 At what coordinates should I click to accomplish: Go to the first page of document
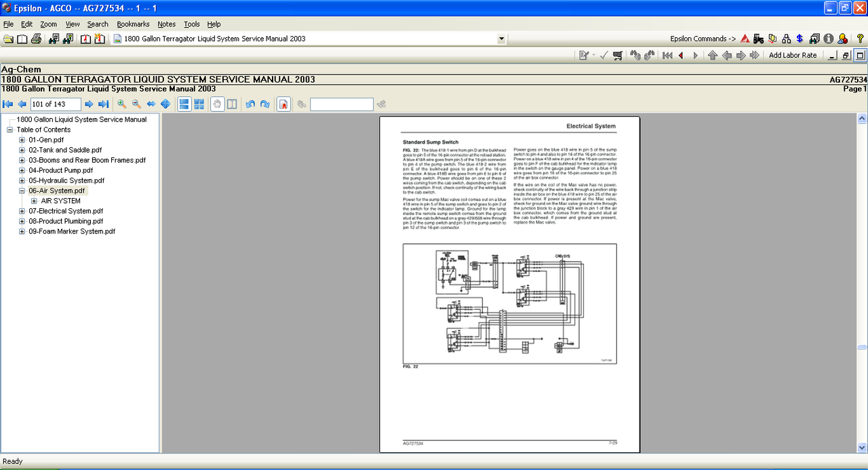click(8, 104)
